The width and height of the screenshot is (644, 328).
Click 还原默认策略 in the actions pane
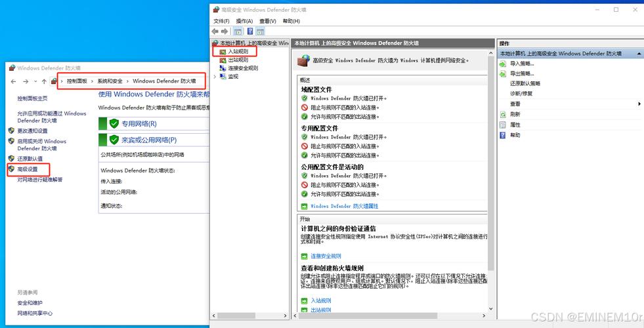[525, 83]
